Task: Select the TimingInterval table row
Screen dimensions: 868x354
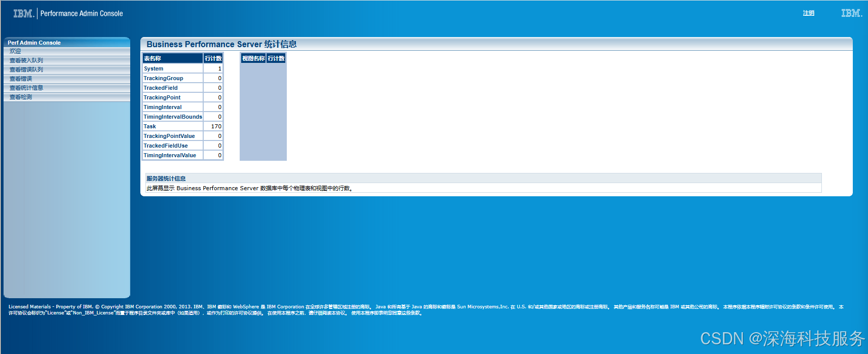Action: 183,107
